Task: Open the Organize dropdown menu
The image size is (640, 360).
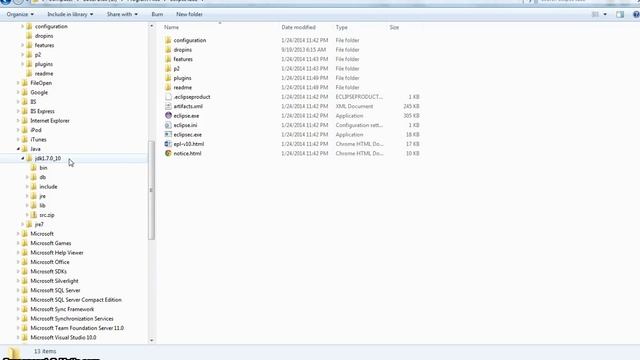Action: point(20,14)
